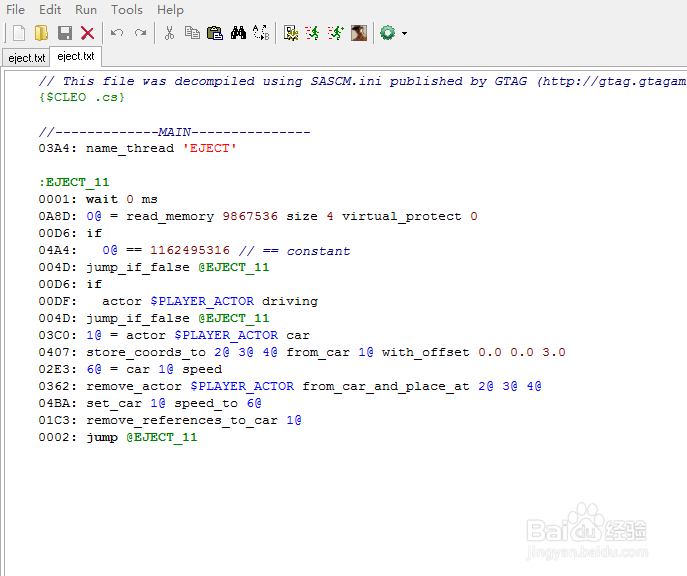Click 'actor $PLAYER_ACTOR driving' line

(x=178, y=301)
